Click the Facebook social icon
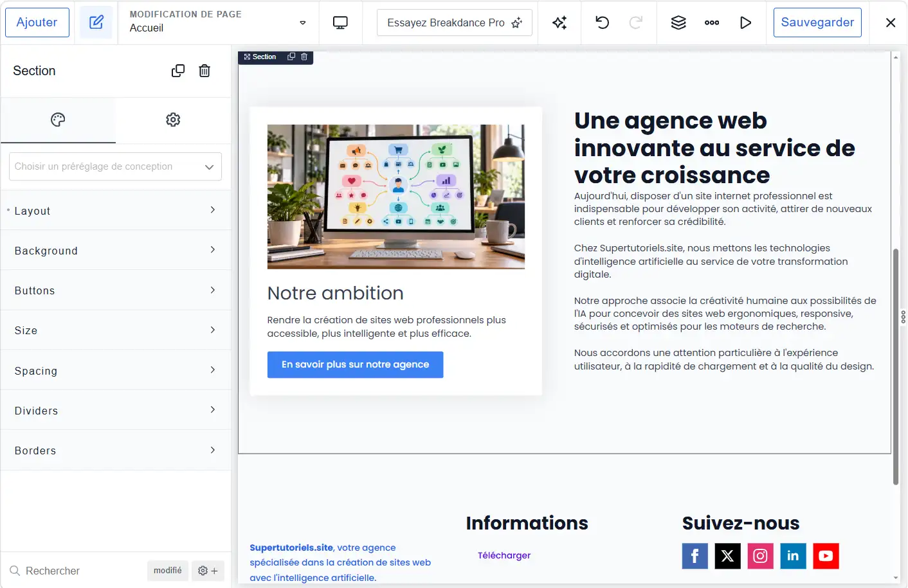This screenshot has width=908, height=588. [695, 556]
